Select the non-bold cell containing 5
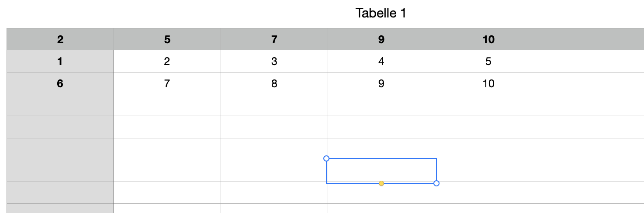 coord(488,62)
